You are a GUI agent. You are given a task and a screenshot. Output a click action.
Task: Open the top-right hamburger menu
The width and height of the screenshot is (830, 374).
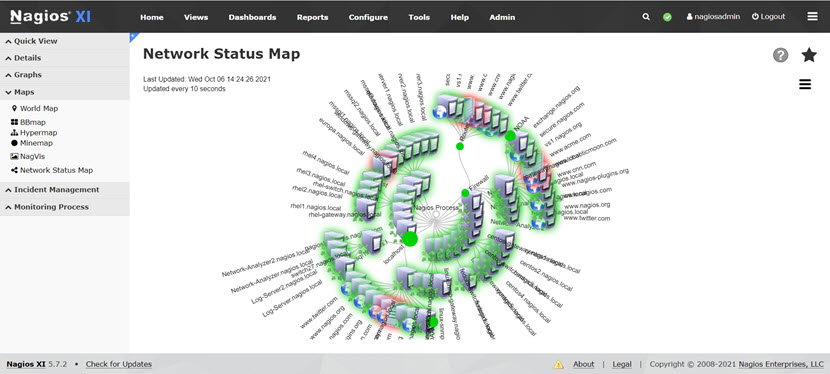pos(812,17)
